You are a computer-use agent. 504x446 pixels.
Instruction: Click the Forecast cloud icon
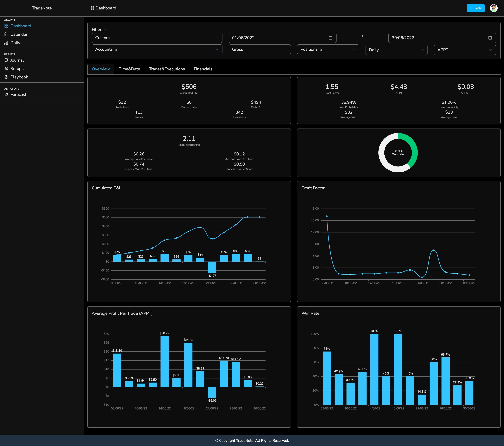pyautogui.click(x=6, y=94)
